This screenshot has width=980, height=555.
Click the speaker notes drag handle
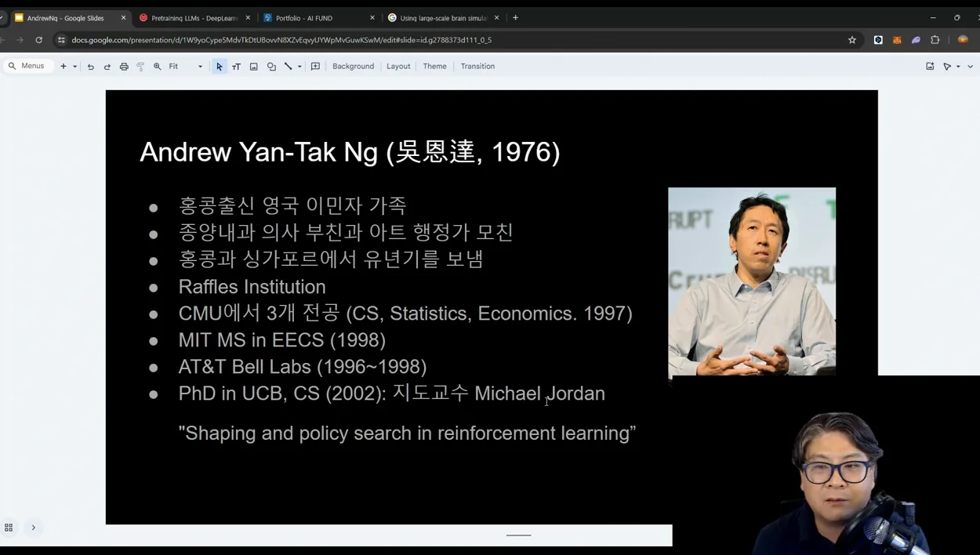(518, 535)
